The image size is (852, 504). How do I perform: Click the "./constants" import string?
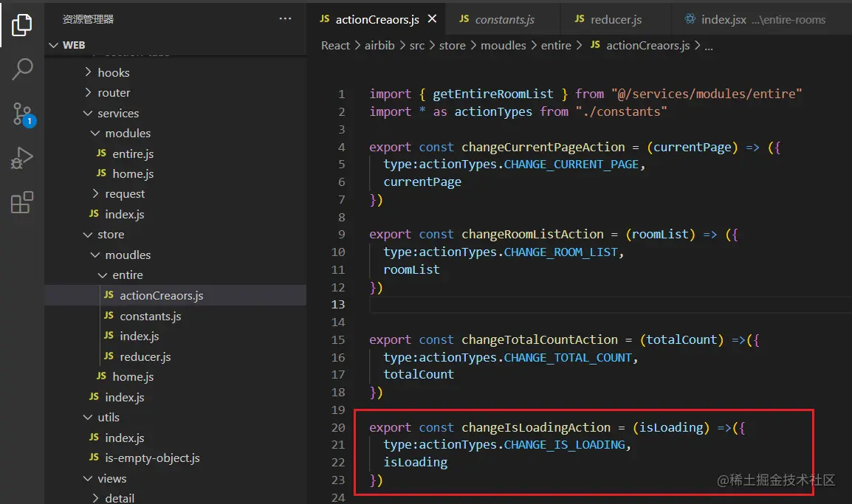(x=621, y=112)
